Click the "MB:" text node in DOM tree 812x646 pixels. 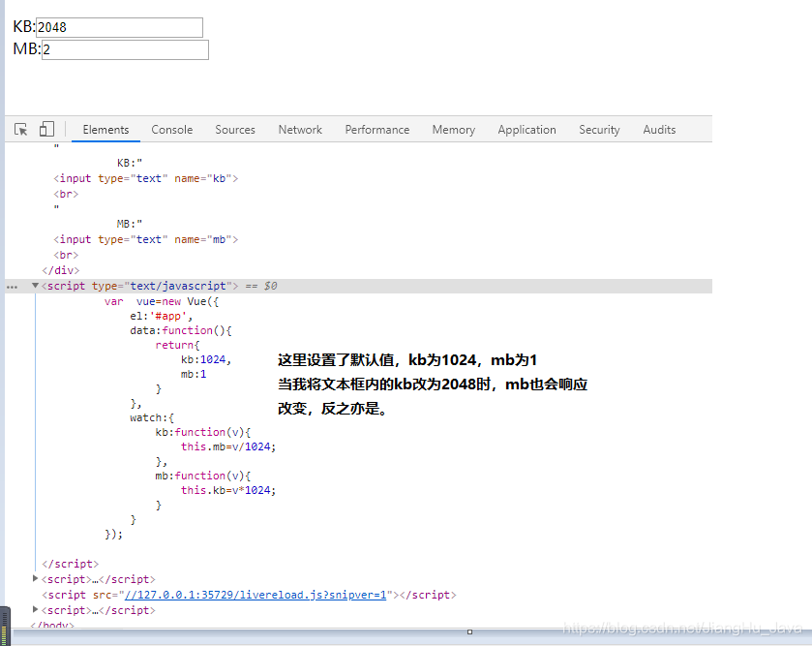pyautogui.click(x=130, y=224)
